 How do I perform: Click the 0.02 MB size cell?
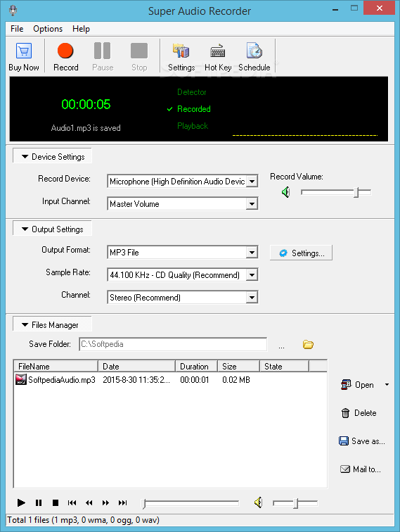236,380
